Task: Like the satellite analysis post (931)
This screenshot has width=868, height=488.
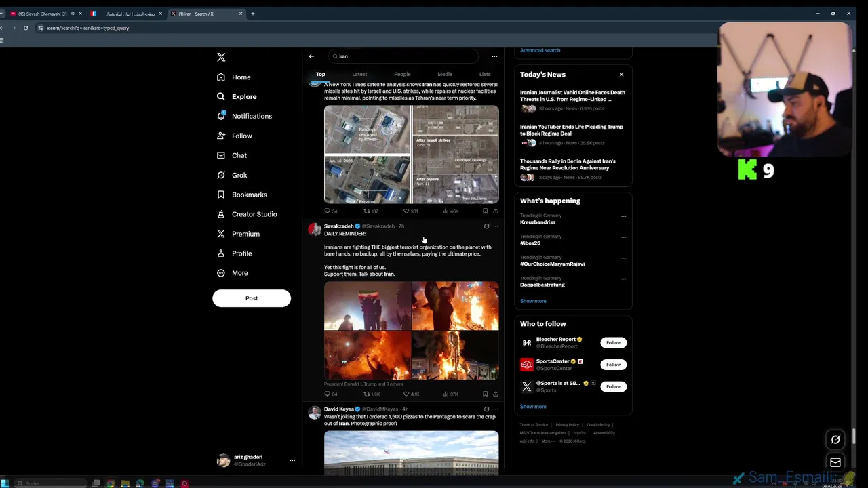Action: [410, 211]
